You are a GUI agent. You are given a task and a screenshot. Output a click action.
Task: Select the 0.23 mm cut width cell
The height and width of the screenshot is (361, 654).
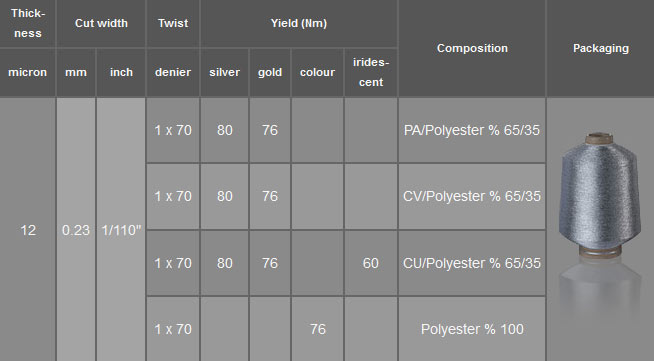click(x=76, y=230)
